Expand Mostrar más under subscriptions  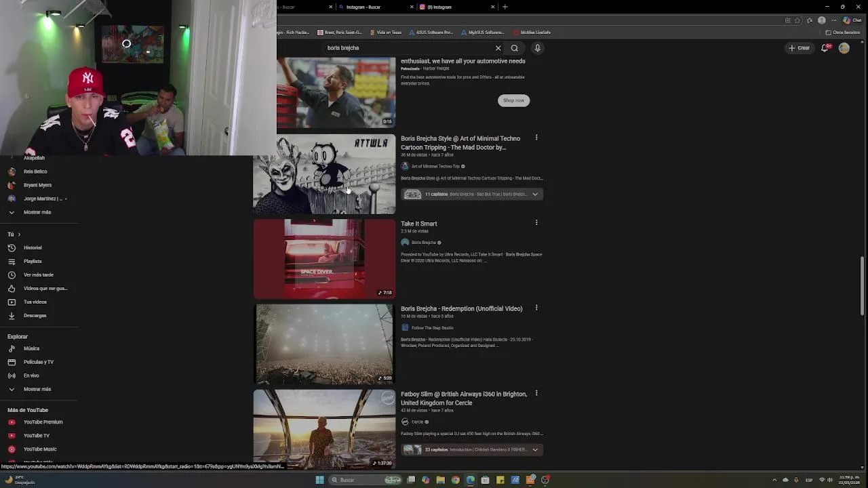(x=39, y=212)
